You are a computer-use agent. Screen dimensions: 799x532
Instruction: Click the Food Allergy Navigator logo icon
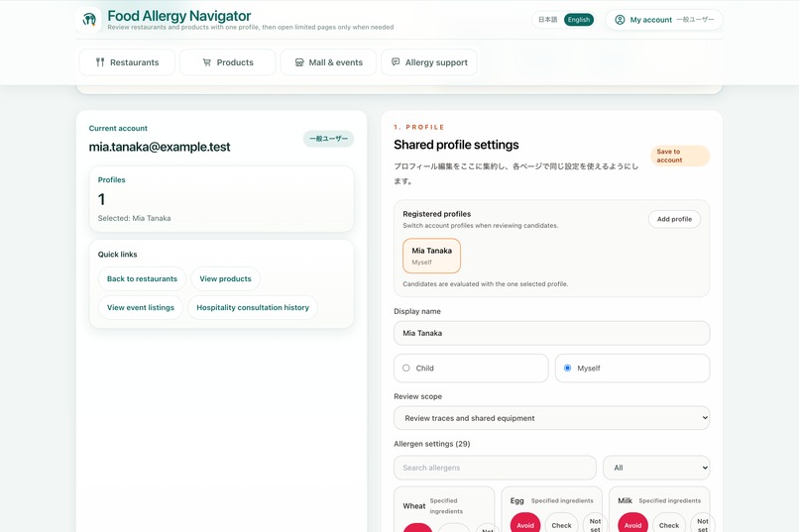(x=89, y=20)
